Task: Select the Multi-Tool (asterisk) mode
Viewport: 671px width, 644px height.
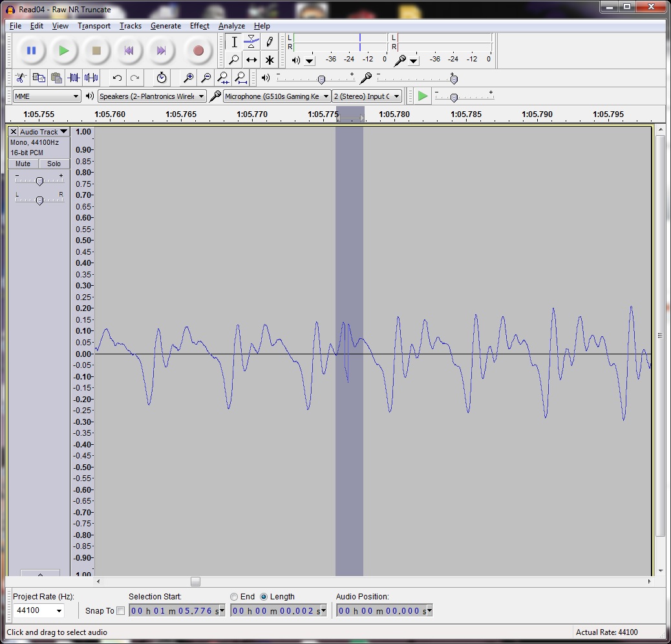Action: 269,59
